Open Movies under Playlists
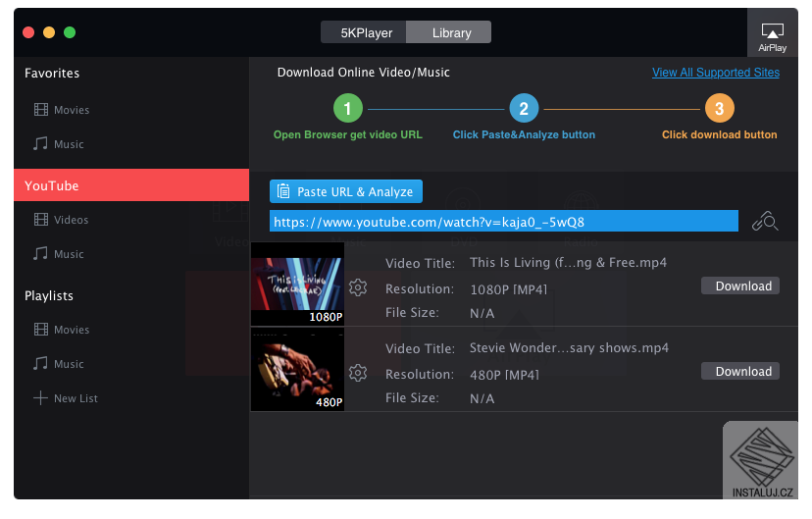812x519 pixels. click(72, 330)
